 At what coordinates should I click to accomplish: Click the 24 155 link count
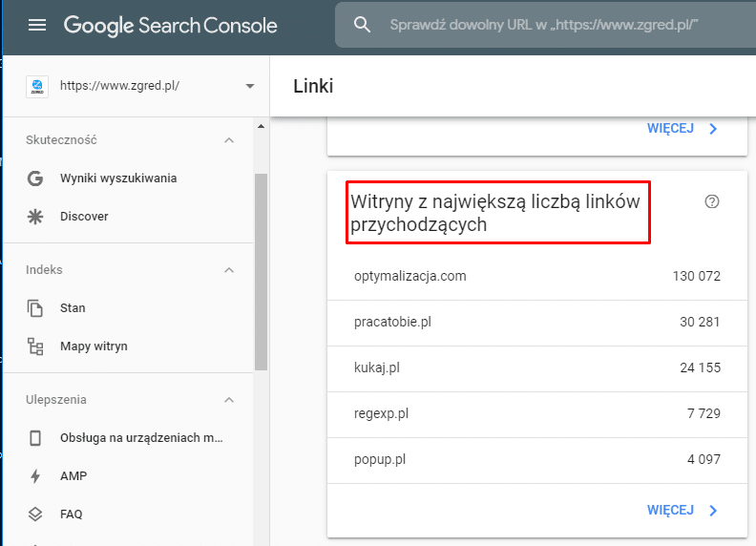tap(700, 368)
